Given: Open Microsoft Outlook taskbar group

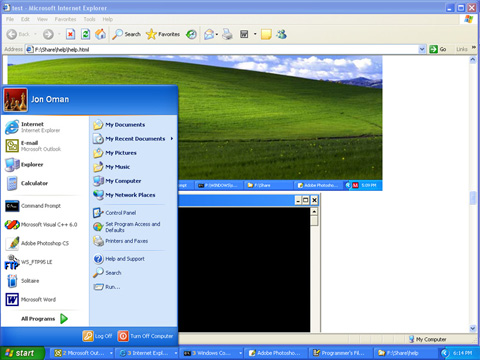Looking at the screenshot, I should [82, 353].
